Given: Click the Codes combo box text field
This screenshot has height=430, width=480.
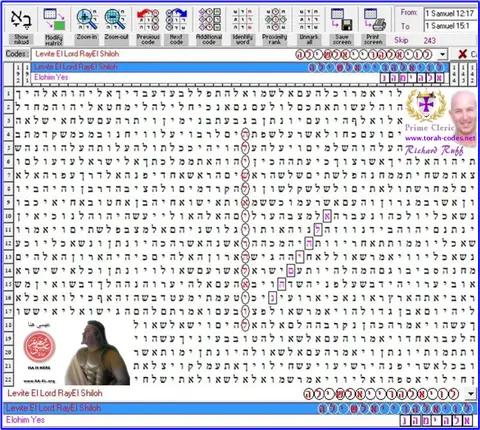Looking at the screenshot, I should point(233,54).
